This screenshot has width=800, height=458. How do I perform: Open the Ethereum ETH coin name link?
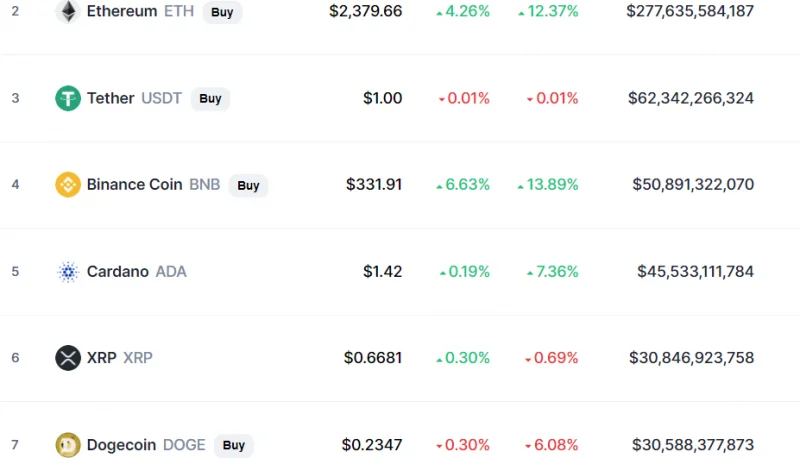coord(140,11)
